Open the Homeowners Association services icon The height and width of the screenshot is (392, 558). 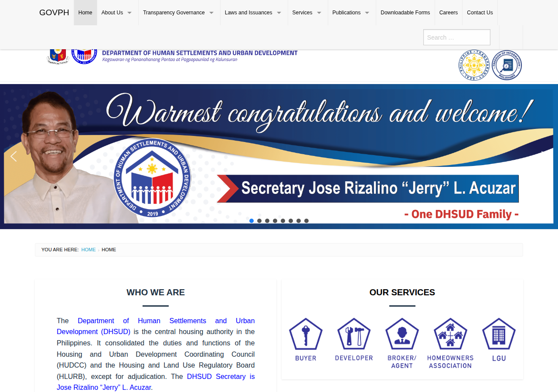450,343
